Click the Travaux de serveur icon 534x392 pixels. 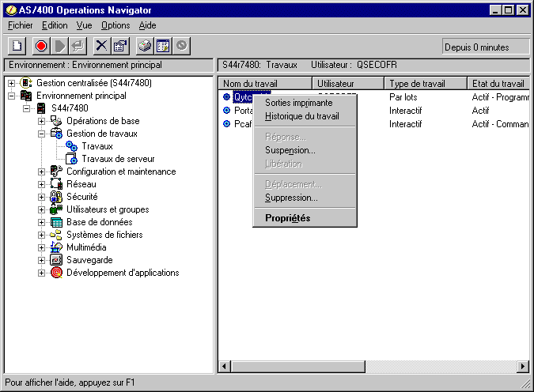71,159
